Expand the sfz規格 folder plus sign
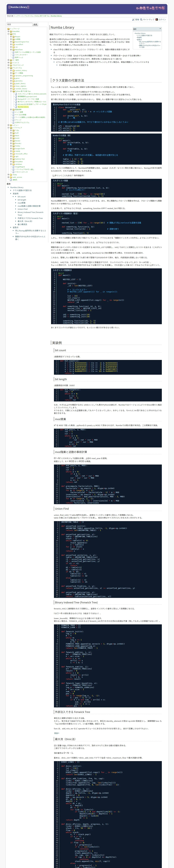Viewport: 174px width, 868px height. point(11,39)
